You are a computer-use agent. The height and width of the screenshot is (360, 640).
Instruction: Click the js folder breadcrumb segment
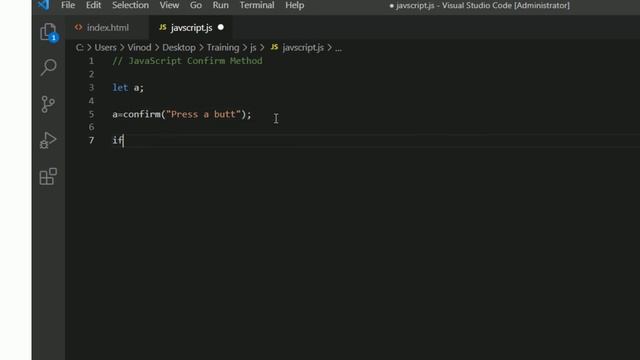click(x=253, y=48)
